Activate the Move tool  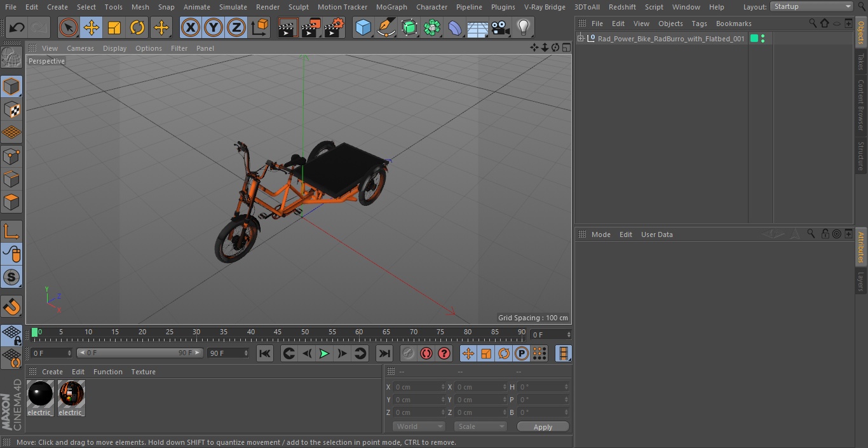point(92,28)
